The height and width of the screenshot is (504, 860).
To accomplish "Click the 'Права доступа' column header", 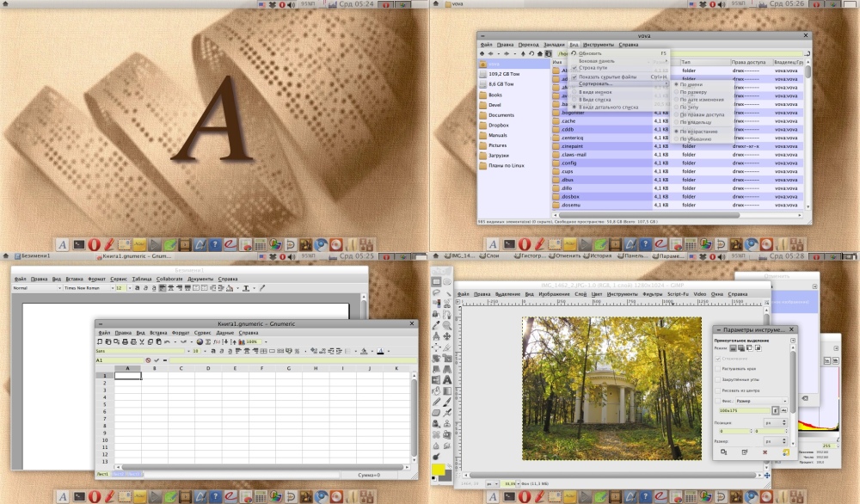I will click(752, 62).
